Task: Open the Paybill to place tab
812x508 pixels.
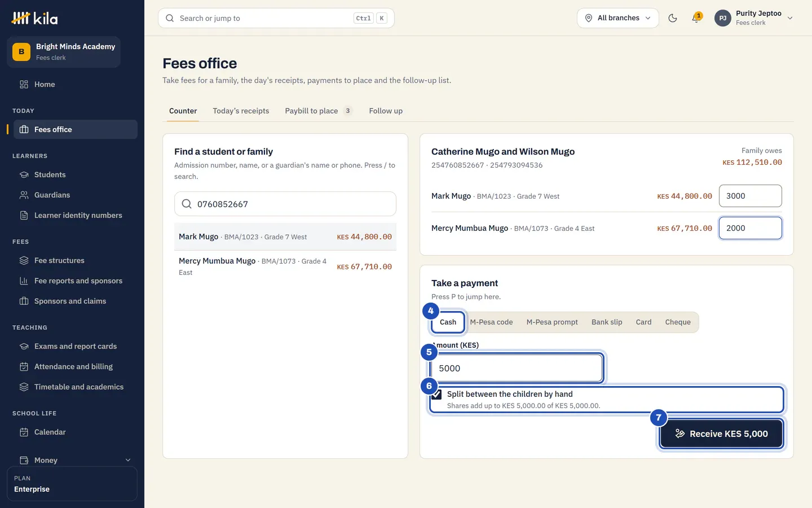Action: click(319, 111)
